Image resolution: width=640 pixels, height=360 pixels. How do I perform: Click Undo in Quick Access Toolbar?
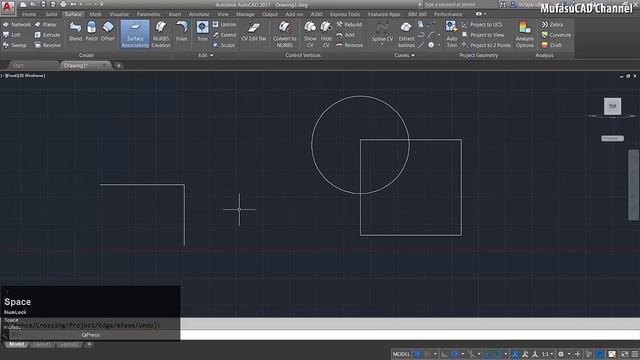click(x=73, y=4)
